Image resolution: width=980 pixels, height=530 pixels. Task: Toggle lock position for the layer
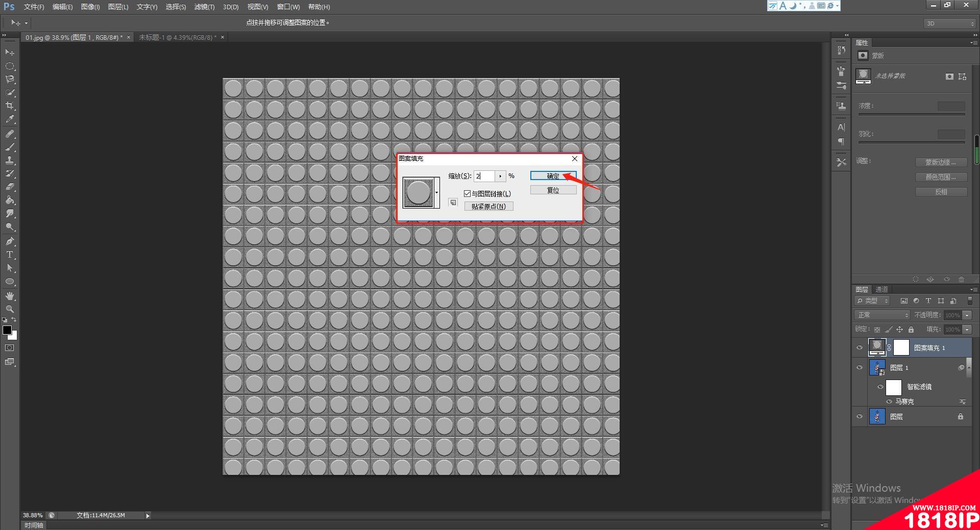[x=899, y=330]
